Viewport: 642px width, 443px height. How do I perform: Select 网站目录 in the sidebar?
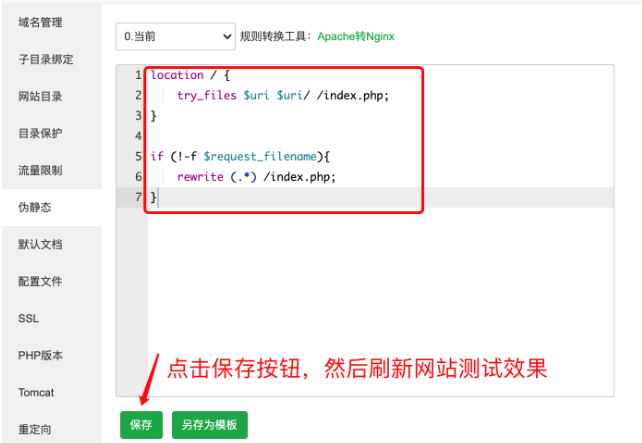[40, 96]
